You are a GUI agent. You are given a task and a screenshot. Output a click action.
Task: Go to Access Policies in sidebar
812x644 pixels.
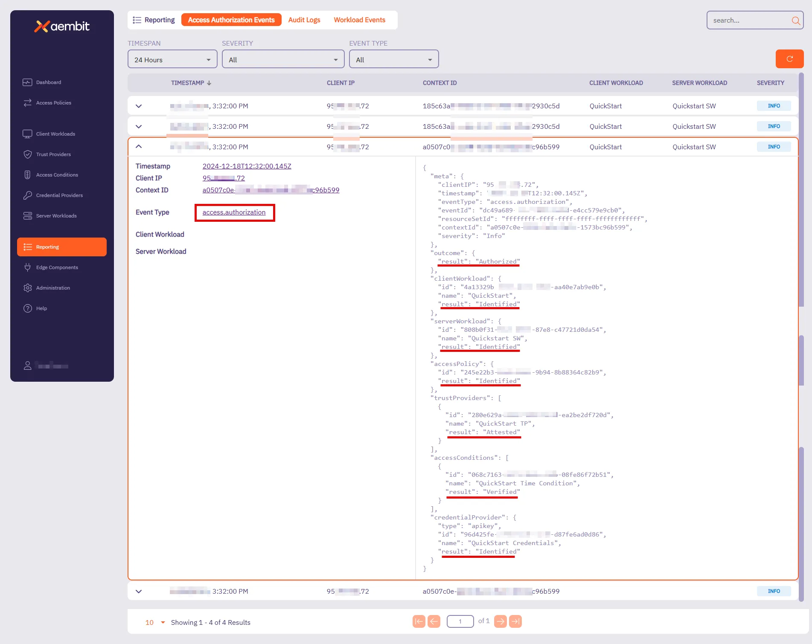[53, 103]
